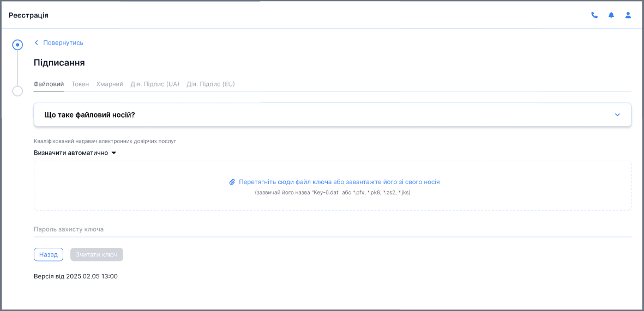Screen dimensions: 644x311
Task: Click the Реєстрація header title
Action: tap(28, 15)
